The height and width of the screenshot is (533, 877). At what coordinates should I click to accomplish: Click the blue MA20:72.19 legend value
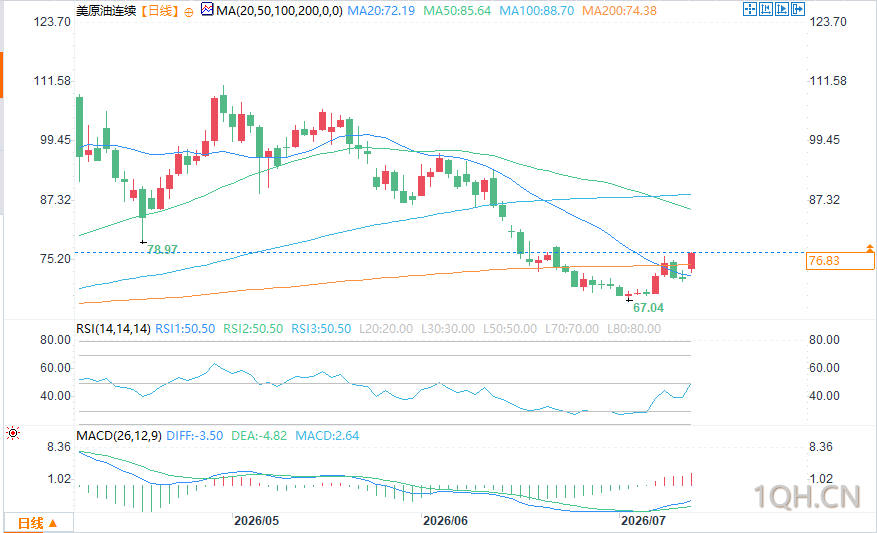tap(381, 11)
